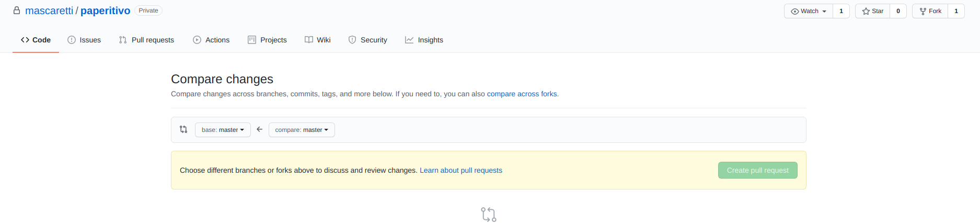View the stargazers count of 0
This screenshot has width=980, height=223.
pyautogui.click(x=898, y=11)
